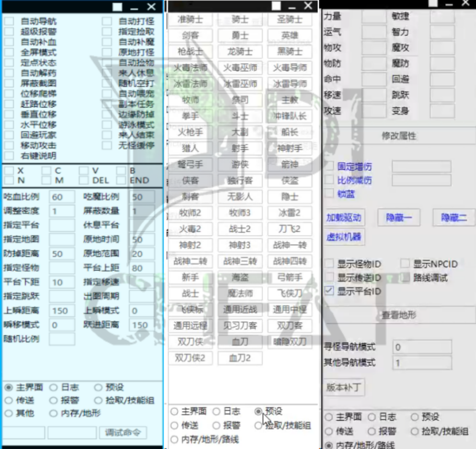Uncheck 显示平台ID checkbox
This screenshot has height=449, width=476.
pyautogui.click(x=329, y=291)
